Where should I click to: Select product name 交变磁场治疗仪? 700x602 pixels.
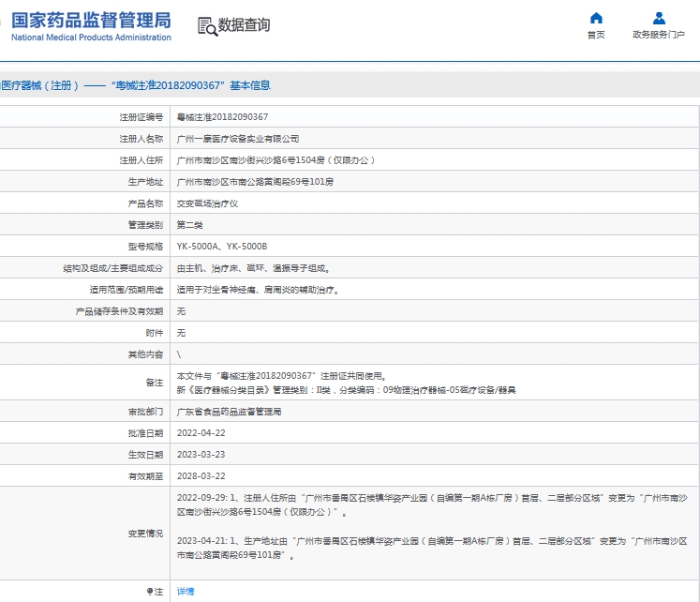pos(207,203)
